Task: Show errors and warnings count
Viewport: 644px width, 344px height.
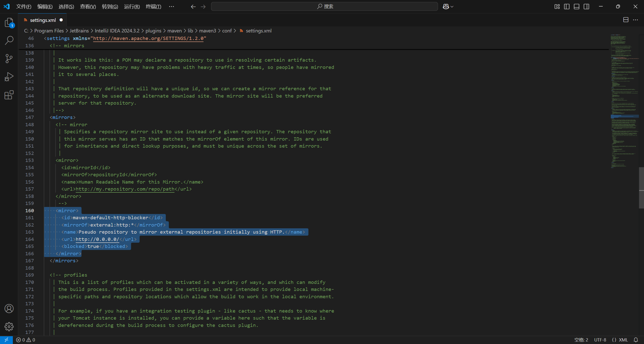Action: coord(26,340)
